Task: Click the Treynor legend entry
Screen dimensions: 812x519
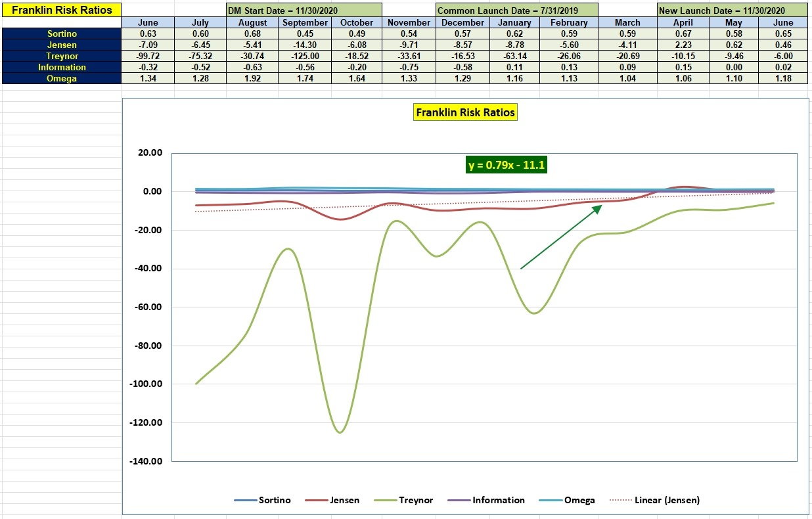Action: (x=403, y=500)
